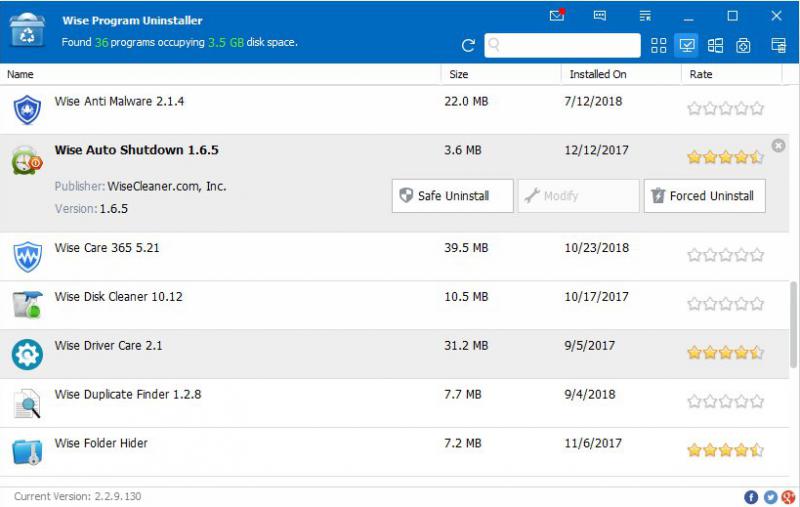Click the 22.0 MB size value

466,102
